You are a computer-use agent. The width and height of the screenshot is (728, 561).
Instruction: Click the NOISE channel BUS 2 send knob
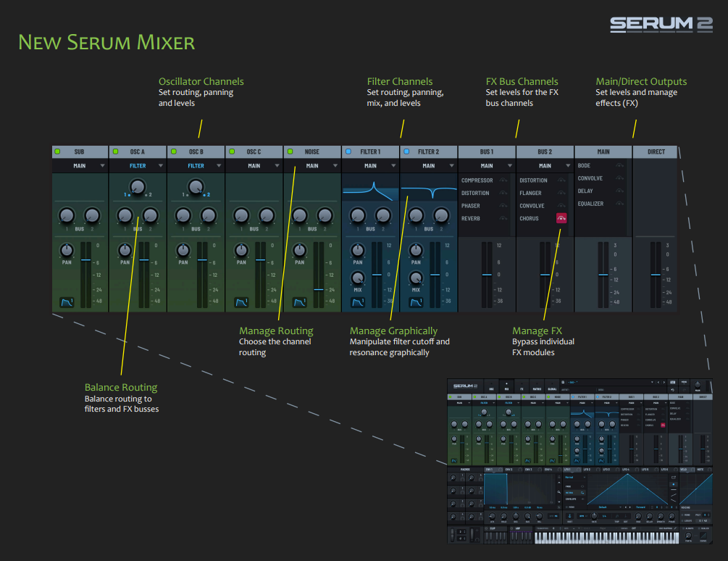[x=325, y=215]
